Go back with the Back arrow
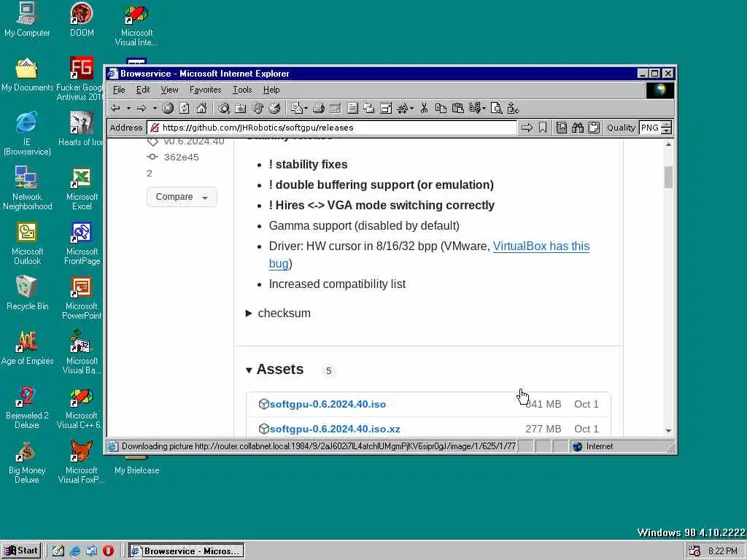 (x=115, y=109)
